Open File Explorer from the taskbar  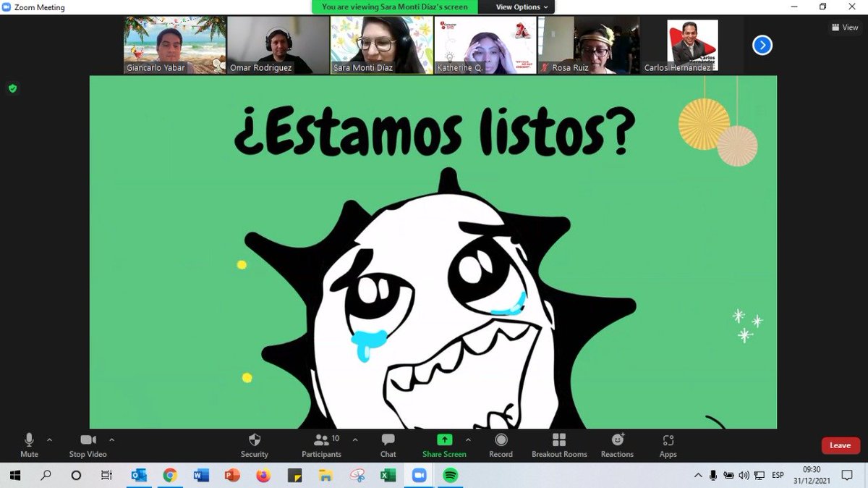pos(325,476)
